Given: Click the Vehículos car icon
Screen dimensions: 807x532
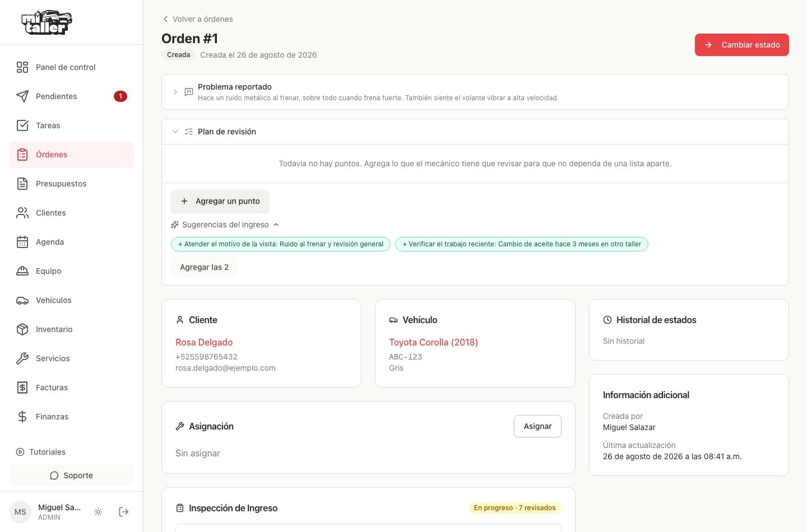Looking at the screenshot, I should [x=22, y=300].
